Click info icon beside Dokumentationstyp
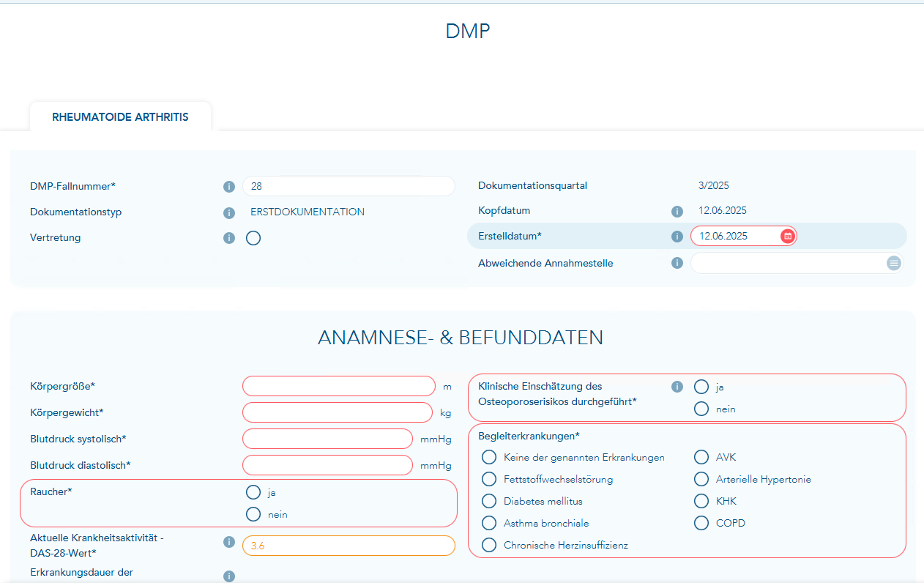 (x=229, y=213)
